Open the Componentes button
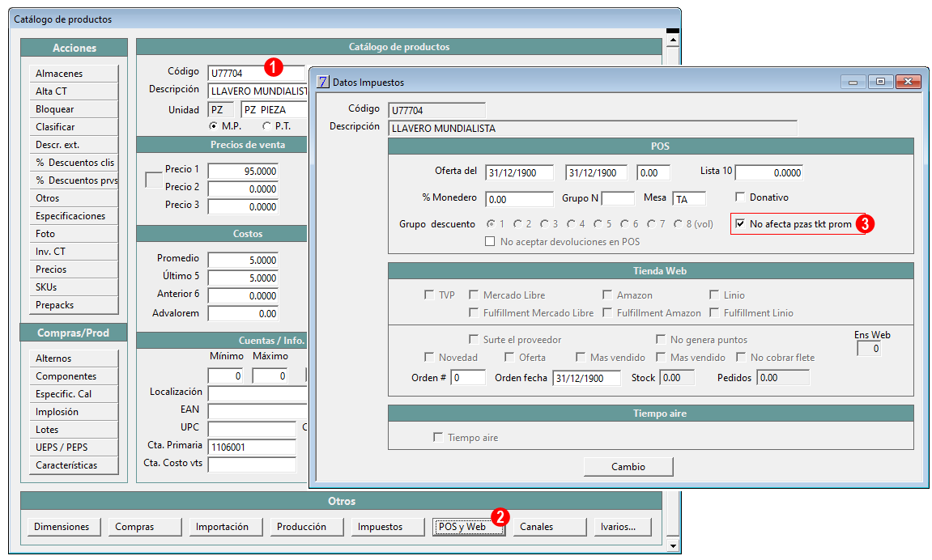 [74, 376]
